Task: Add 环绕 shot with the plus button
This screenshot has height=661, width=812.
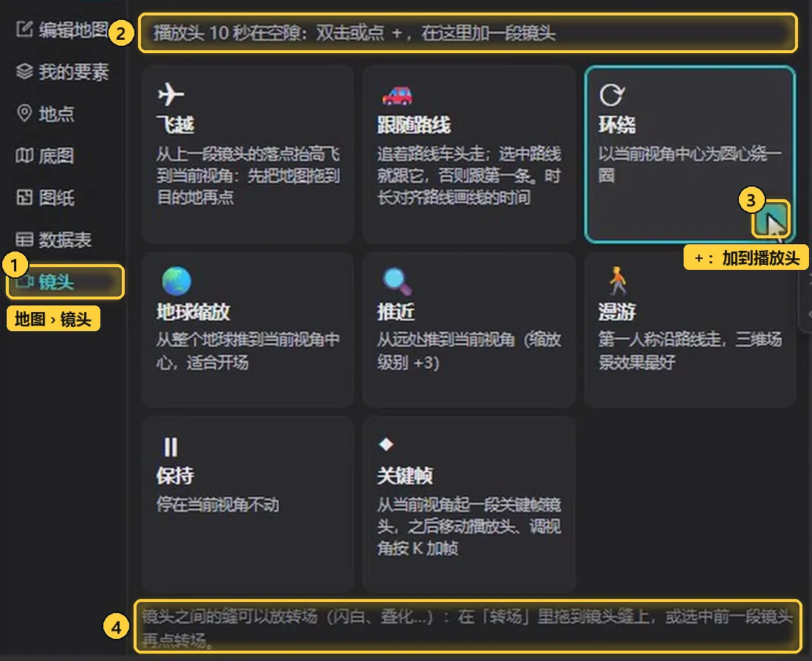Action: pyautogui.click(x=771, y=219)
